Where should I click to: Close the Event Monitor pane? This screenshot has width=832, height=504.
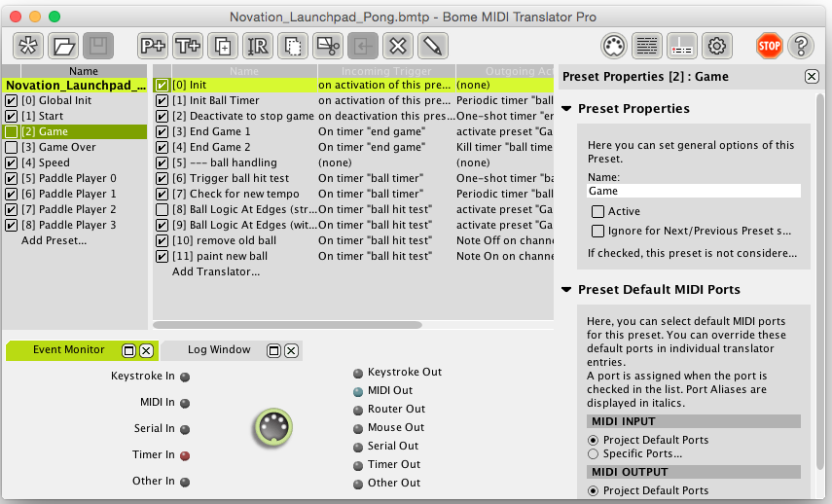pos(146,350)
